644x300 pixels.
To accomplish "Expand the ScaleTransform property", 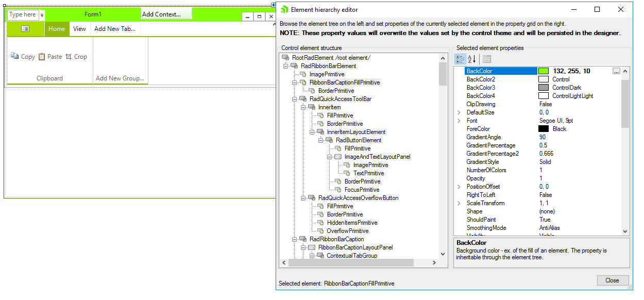I will pos(459,203).
